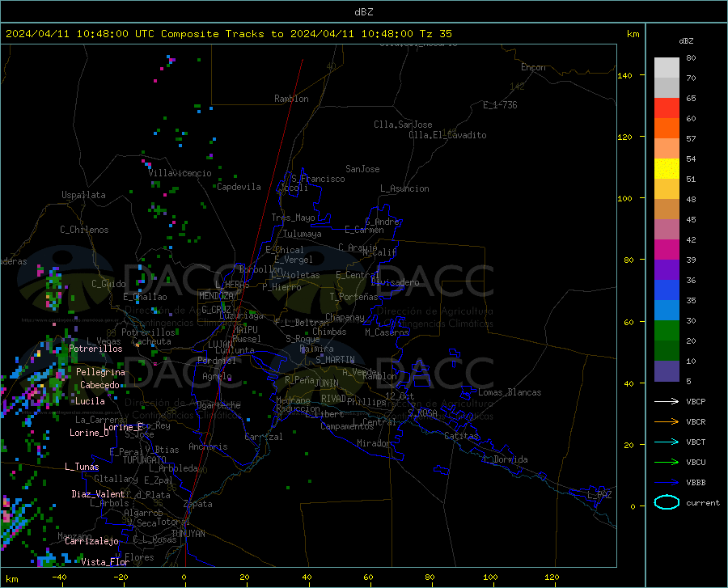Click the 120 km x-axis tick label
This screenshot has width=728, height=588.
click(x=552, y=577)
